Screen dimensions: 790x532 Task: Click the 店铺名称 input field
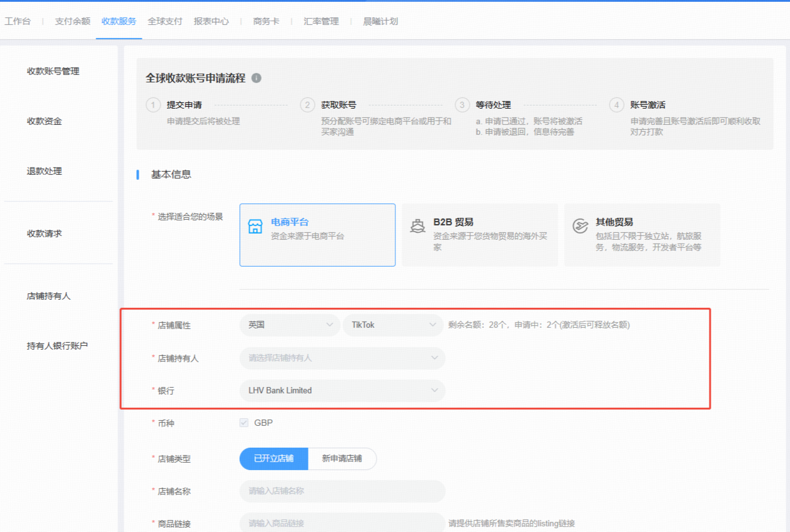click(x=342, y=491)
